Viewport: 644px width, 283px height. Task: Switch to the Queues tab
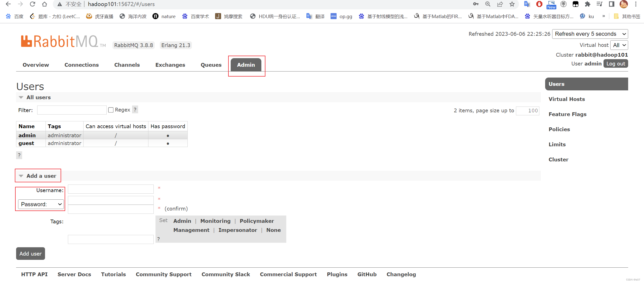pos(211,65)
